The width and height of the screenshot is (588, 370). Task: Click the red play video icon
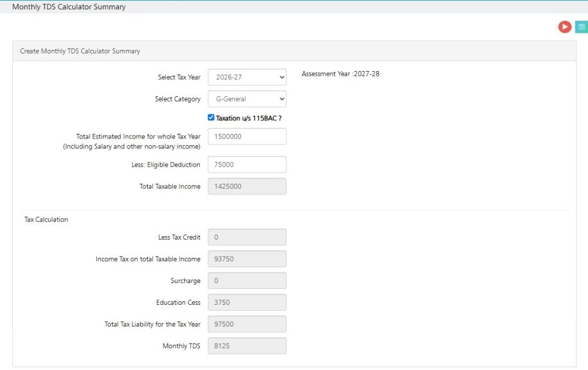[564, 27]
